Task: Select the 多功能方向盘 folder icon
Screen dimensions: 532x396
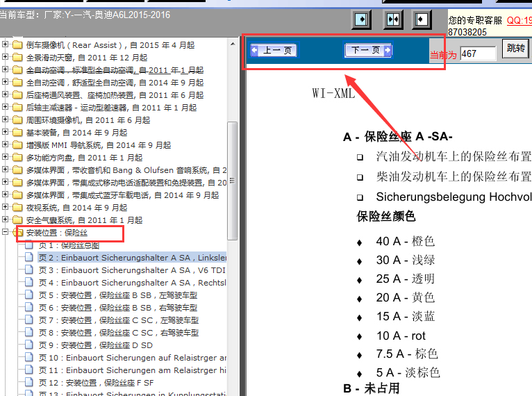Action: tap(17, 158)
